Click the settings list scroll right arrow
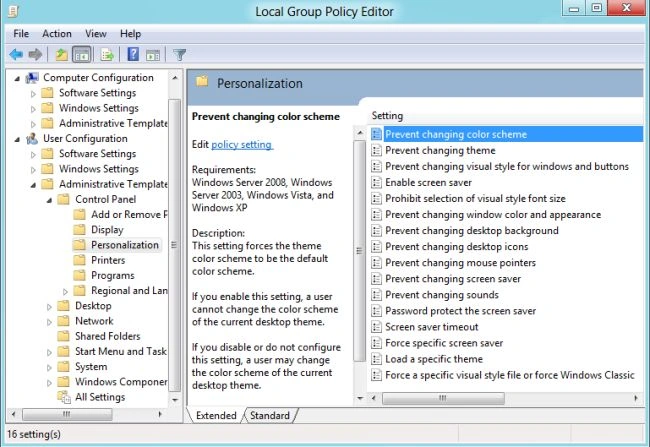 click(636, 398)
